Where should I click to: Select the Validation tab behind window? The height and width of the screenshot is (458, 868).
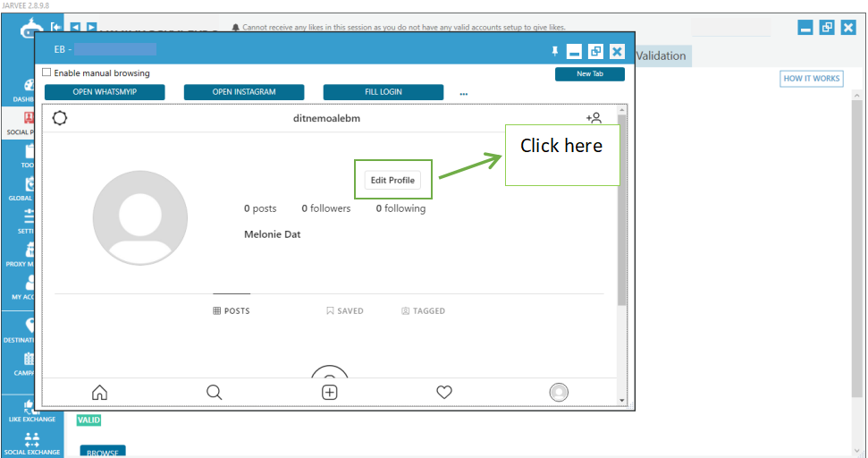[x=663, y=56]
